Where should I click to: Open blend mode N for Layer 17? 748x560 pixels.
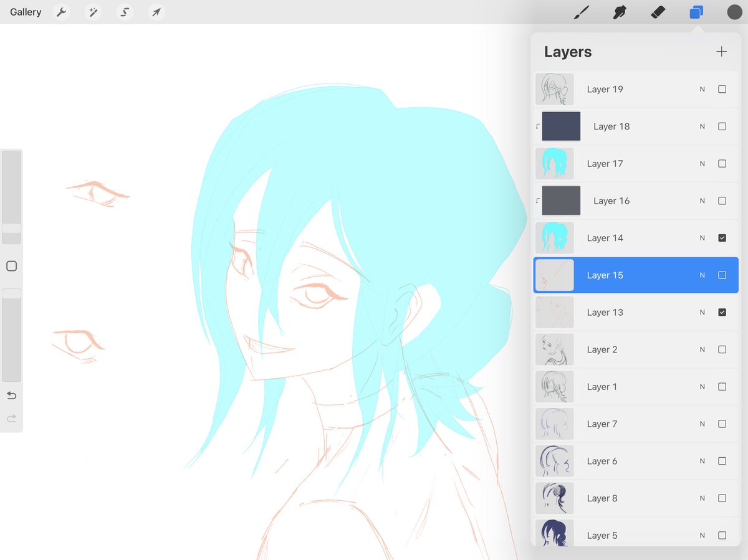click(702, 164)
